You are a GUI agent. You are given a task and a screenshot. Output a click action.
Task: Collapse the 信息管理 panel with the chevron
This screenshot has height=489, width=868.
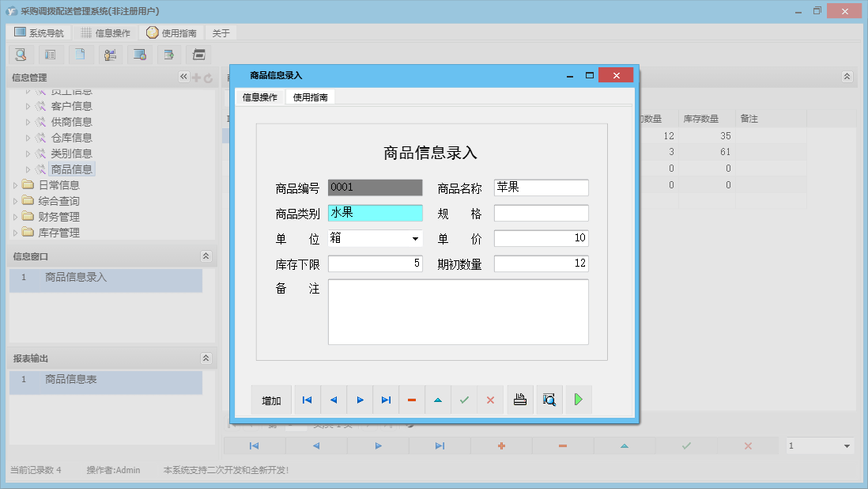point(183,77)
